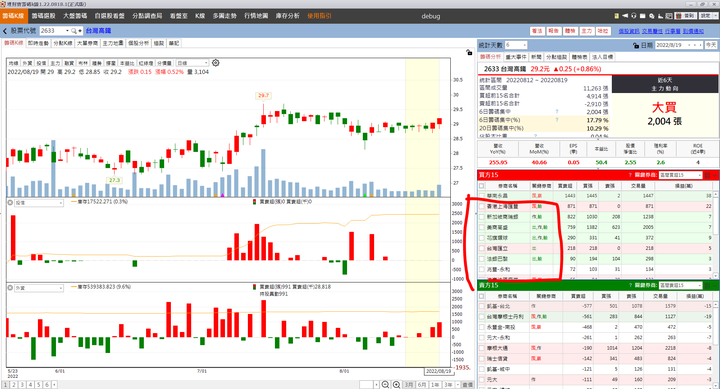
Task: Check the box for 凱基-台北 row
Action: [482, 306]
